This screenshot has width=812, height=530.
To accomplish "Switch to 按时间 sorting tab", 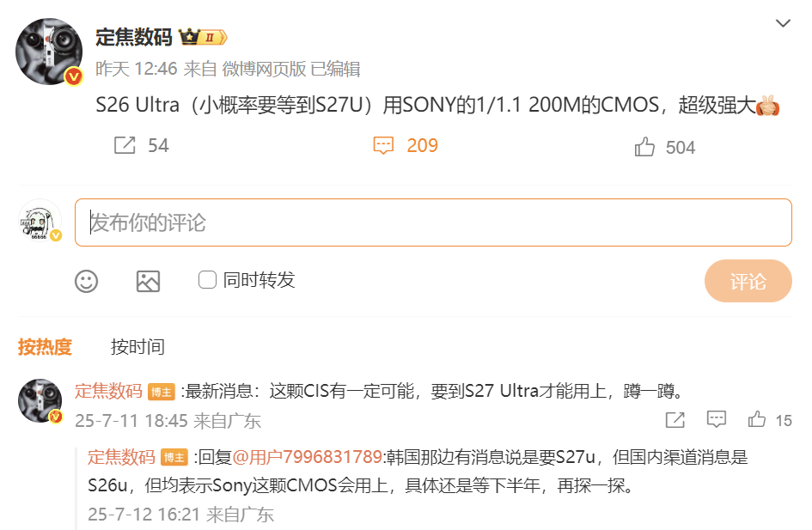I will 137,347.
